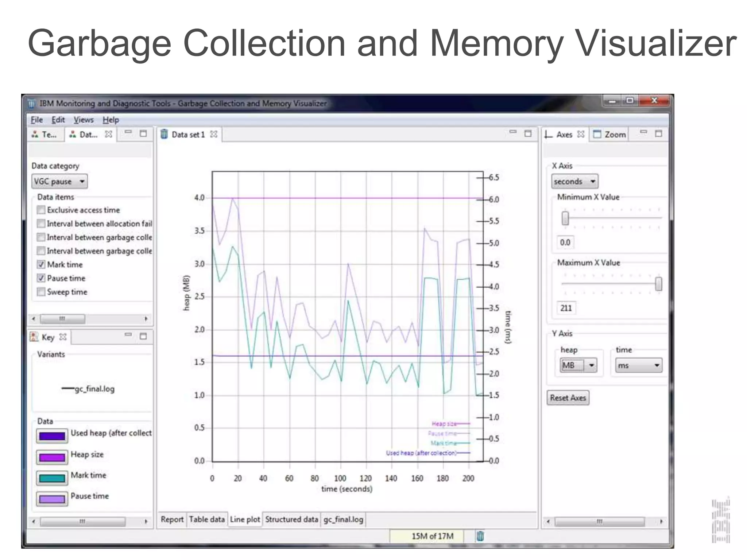Open the Edit menu

58,120
